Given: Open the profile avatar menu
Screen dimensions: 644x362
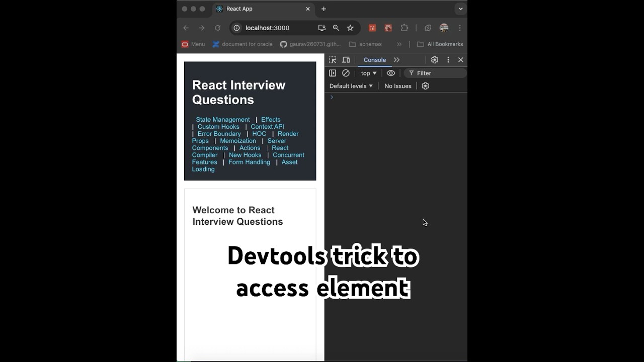Looking at the screenshot, I should [444, 28].
